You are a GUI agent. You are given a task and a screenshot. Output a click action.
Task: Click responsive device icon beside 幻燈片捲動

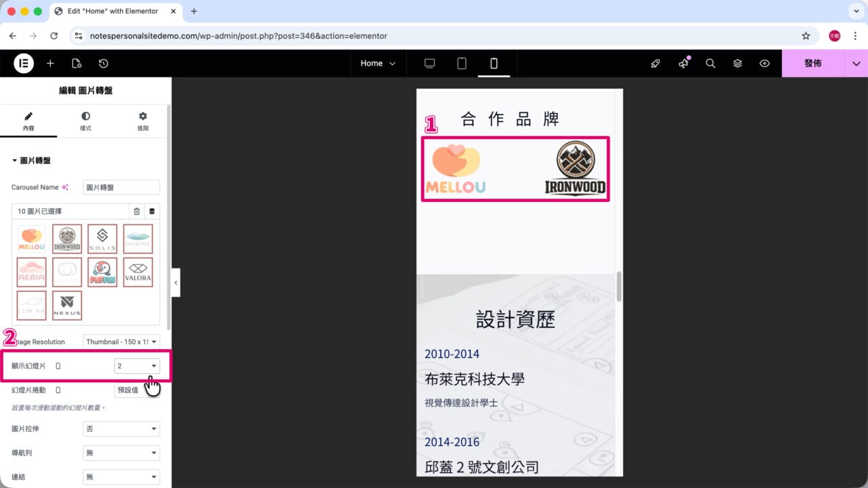(58, 390)
